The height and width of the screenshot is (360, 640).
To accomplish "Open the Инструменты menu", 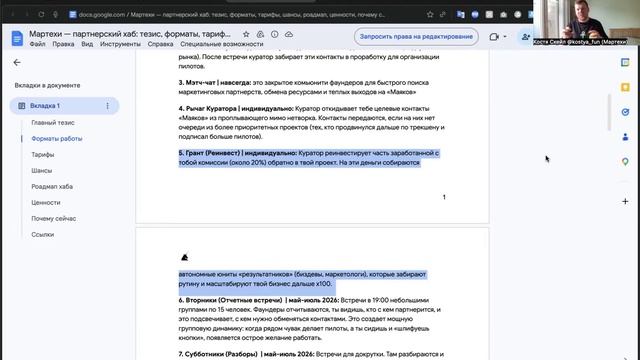I will coord(120,44).
